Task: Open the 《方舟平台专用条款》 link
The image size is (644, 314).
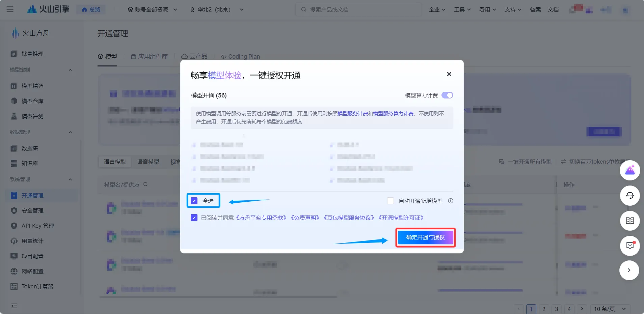Action: point(263,218)
